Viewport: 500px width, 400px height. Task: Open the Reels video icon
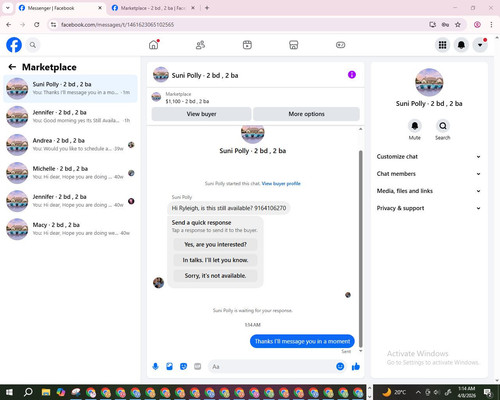click(x=247, y=45)
